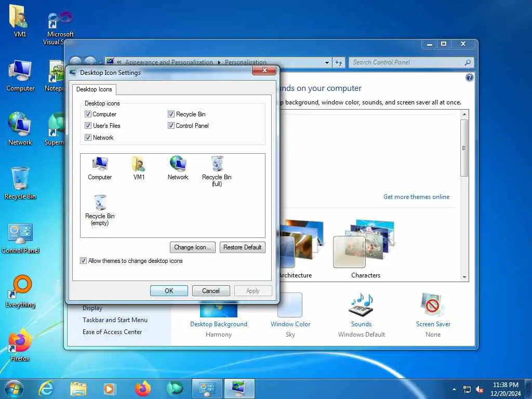This screenshot has height=399, width=532.
Task: Select the Everything desktop shortcut
Action: tap(20, 292)
